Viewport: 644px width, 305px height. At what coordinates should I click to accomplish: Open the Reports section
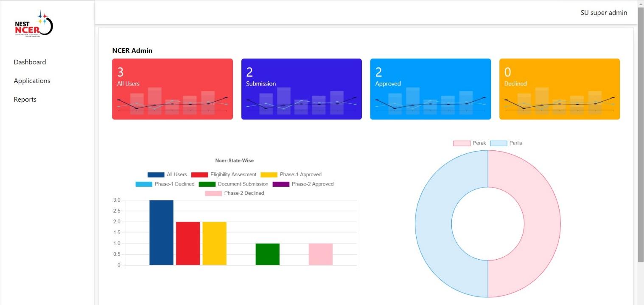pyautogui.click(x=25, y=99)
